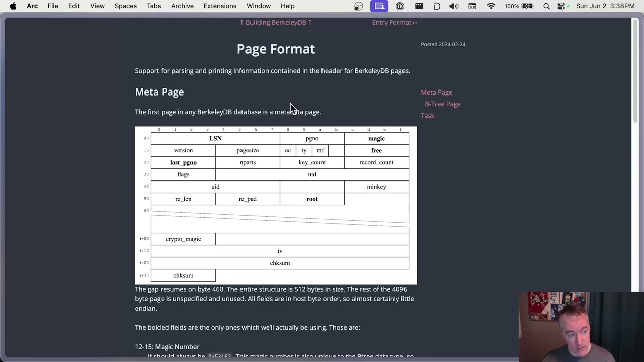Click the minkey field in the diagram

click(x=376, y=187)
